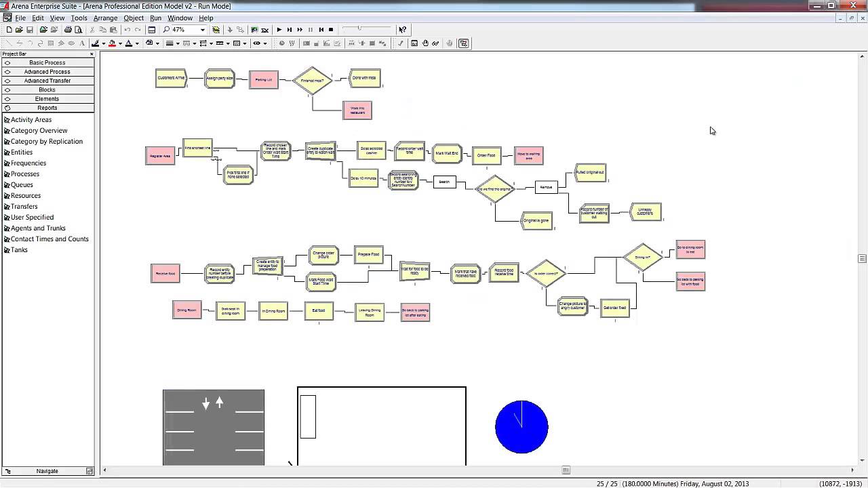868x488 pixels.
Task: Open the Resources report
Action: (26, 196)
